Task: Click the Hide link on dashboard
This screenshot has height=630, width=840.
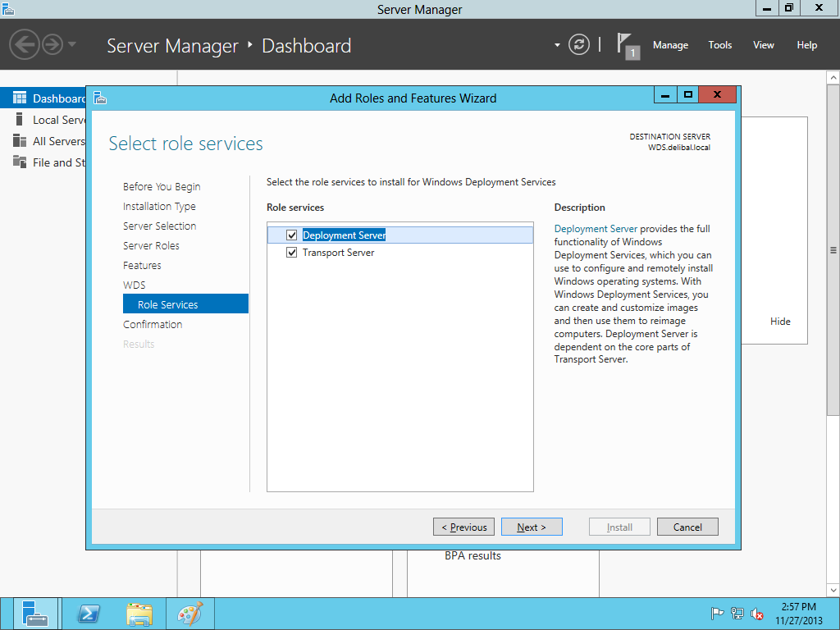Action: [780, 322]
